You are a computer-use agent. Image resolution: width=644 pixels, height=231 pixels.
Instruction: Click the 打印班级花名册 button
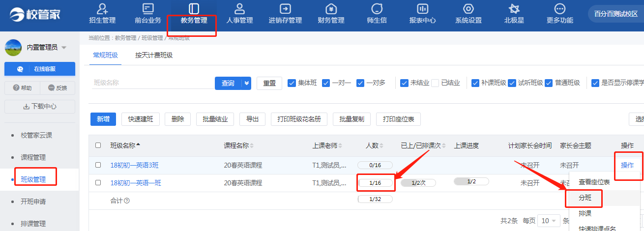click(299, 119)
